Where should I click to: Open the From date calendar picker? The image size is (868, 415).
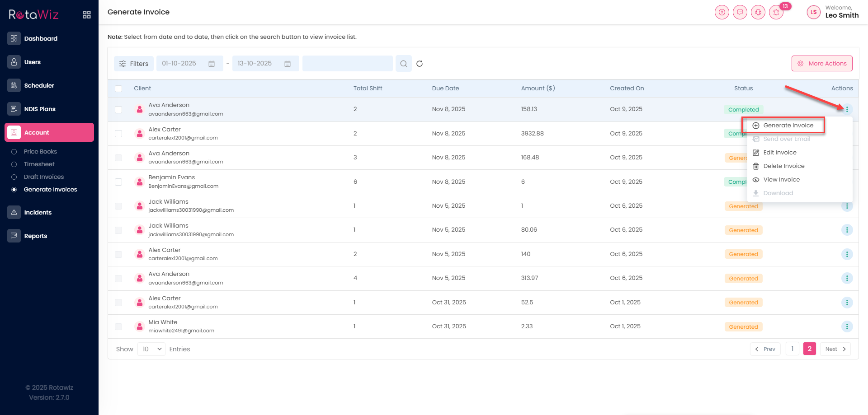[211, 64]
